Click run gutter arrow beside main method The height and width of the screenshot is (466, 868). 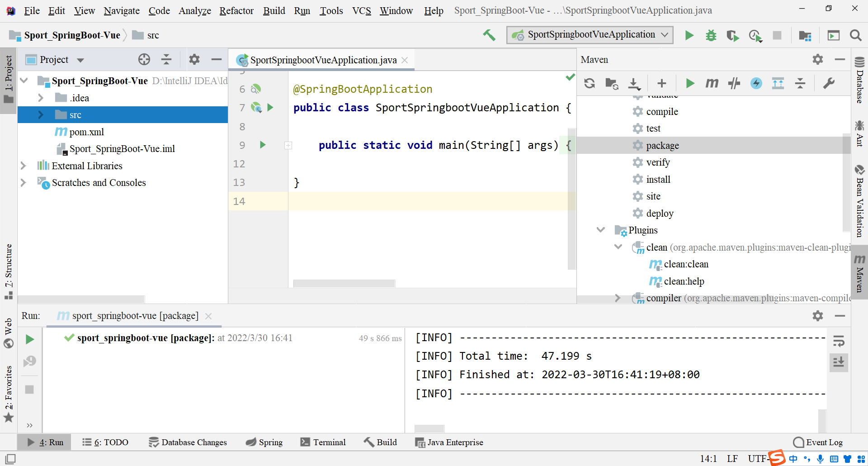(x=263, y=145)
